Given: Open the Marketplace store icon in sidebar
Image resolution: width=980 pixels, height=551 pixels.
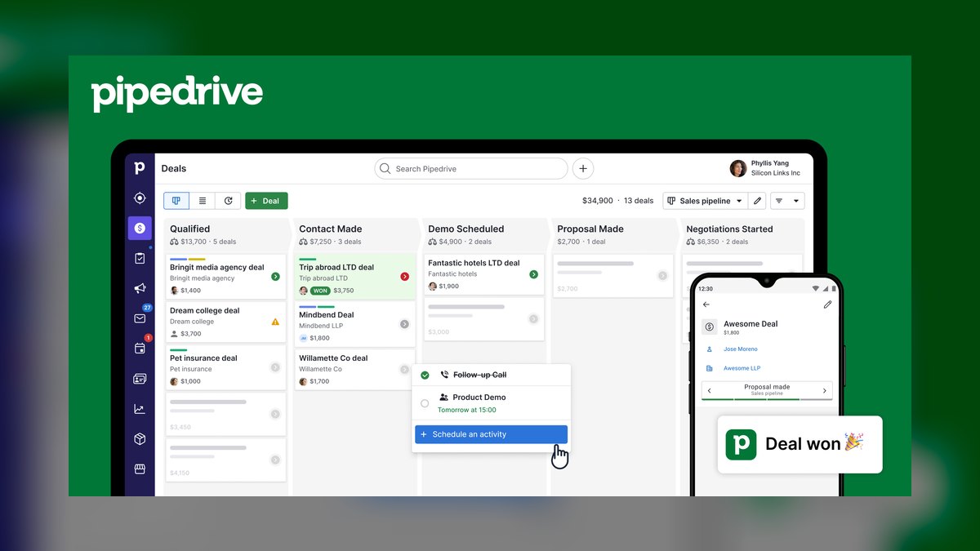Looking at the screenshot, I should click(140, 469).
